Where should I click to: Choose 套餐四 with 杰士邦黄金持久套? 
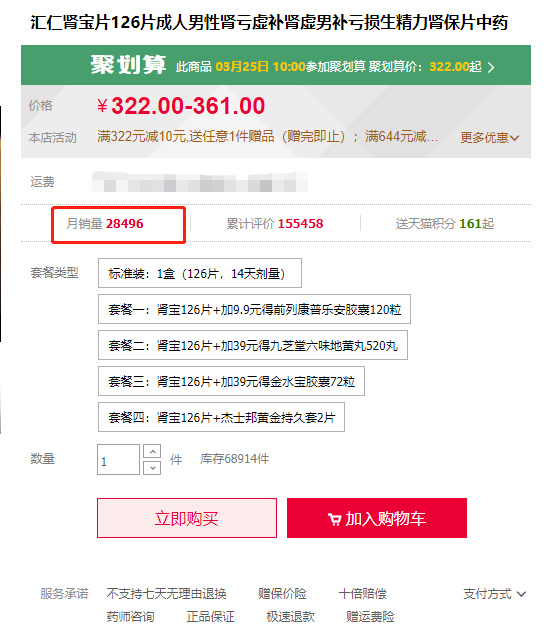click(221, 417)
